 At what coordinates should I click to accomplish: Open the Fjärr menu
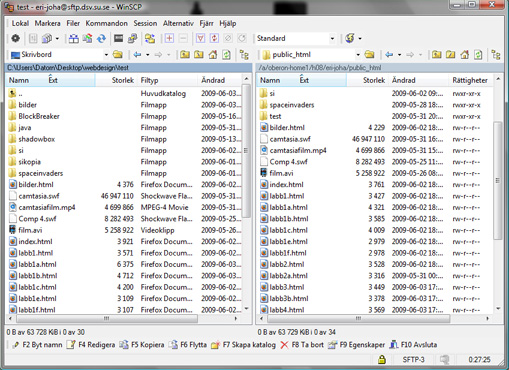point(206,23)
